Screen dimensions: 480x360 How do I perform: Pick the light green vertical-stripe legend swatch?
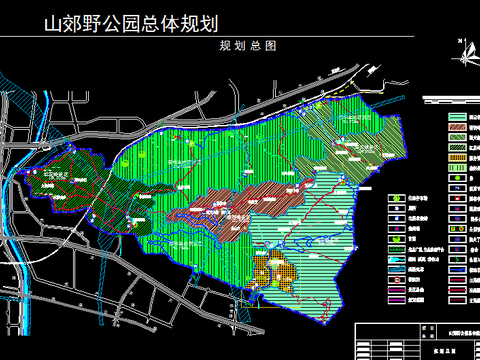457,168
